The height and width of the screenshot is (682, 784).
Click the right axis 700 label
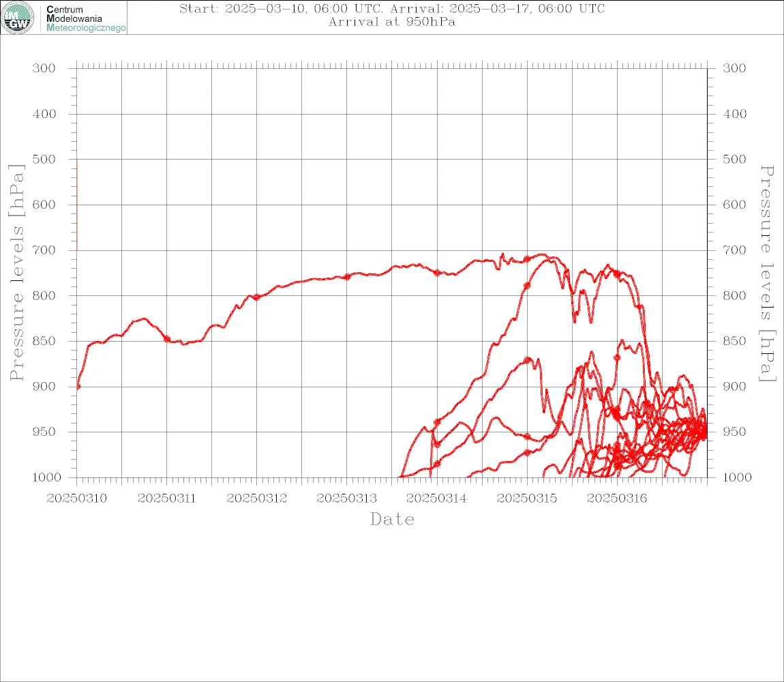click(734, 250)
